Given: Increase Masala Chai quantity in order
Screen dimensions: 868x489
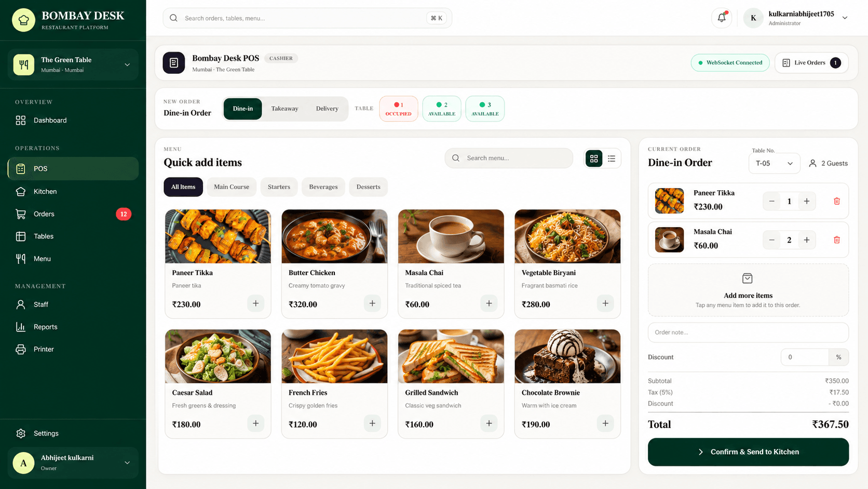Looking at the screenshot, I should click(x=807, y=240).
